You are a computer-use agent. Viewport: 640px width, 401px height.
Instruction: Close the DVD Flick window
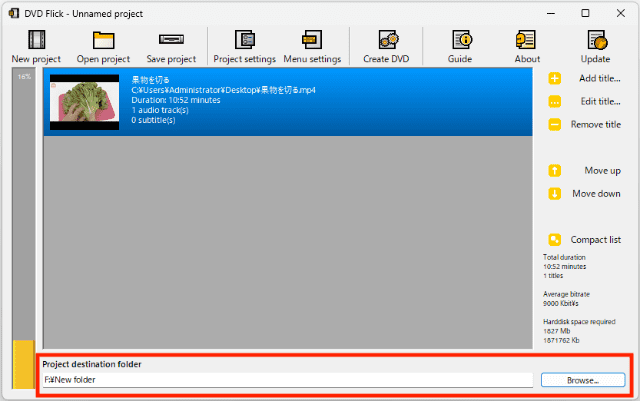coord(621,13)
